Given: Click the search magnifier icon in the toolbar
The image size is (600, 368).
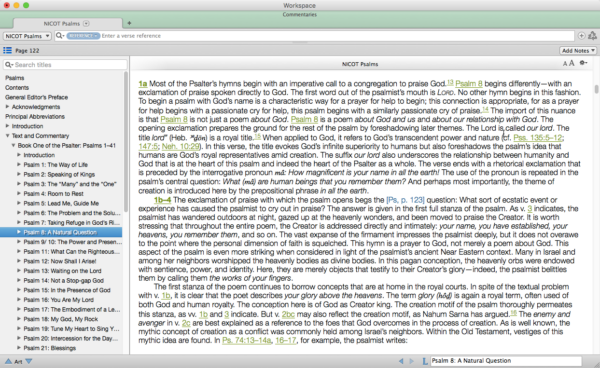Looking at the screenshot, I should click(60, 36).
